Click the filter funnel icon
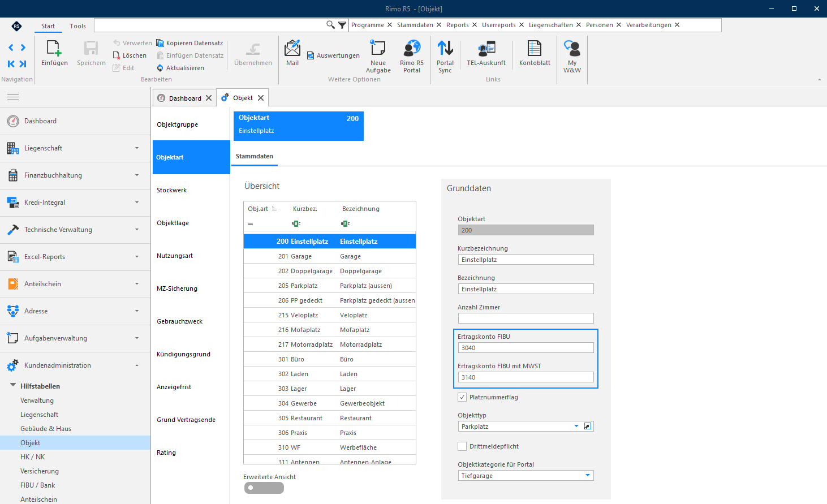 click(x=342, y=25)
